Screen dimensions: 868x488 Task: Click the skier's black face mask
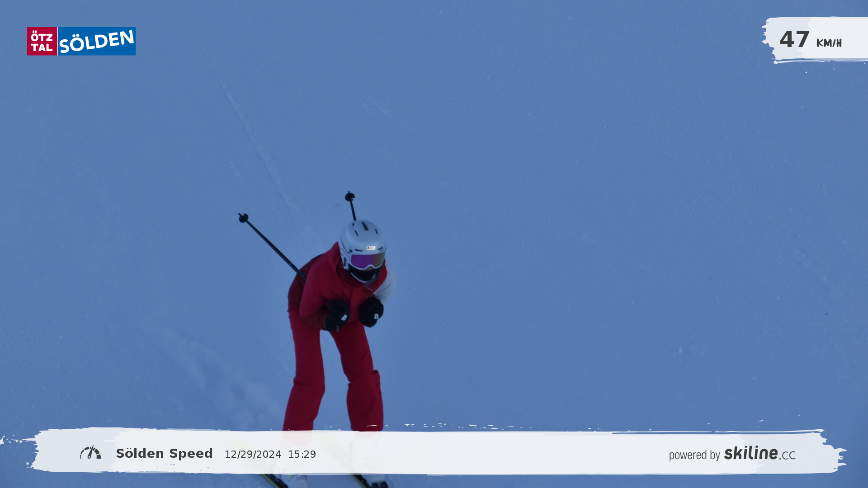(x=363, y=275)
